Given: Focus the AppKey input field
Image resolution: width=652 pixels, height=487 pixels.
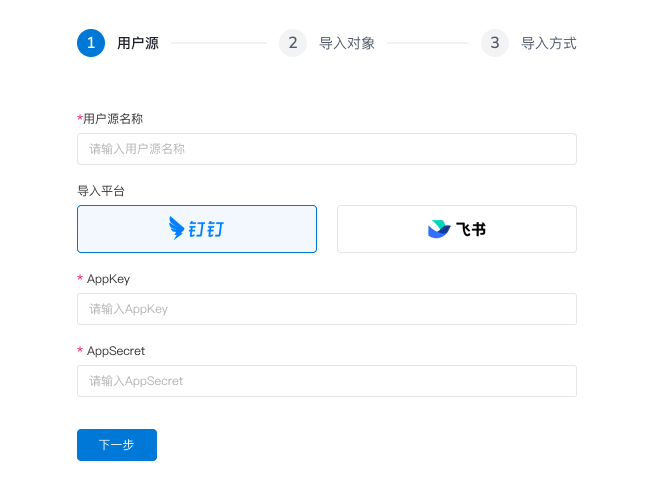Looking at the screenshot, I should (x=327, y=309).
